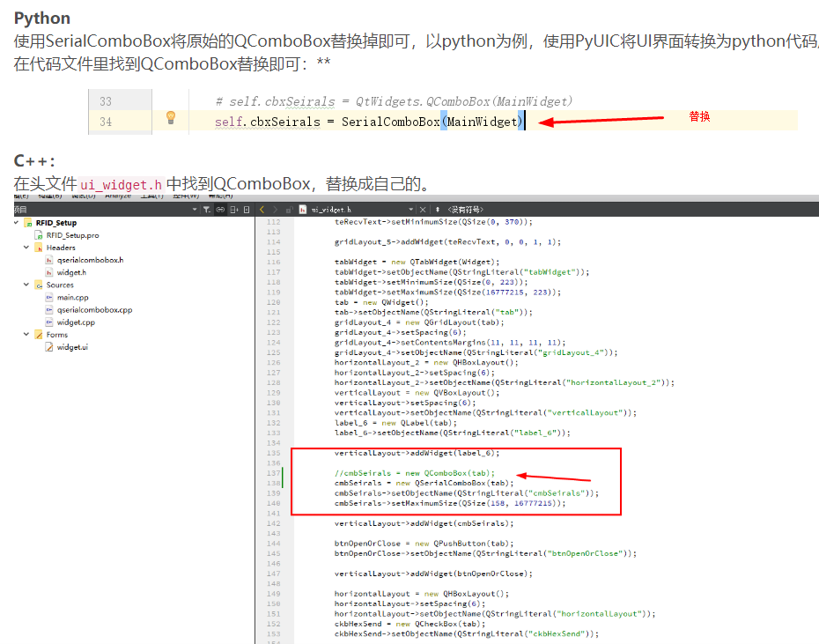Click the commented QtWidgets.QComboBox Python line
The width and height of the screenshot is (819, 644).
click(394, 101)
